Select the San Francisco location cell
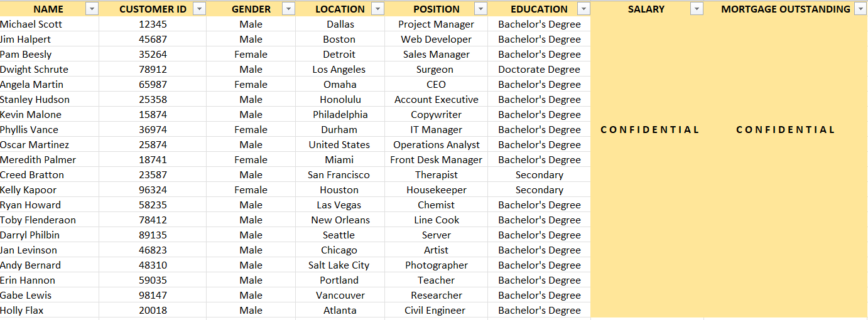 pyautogui.click(x=339, y=174)
